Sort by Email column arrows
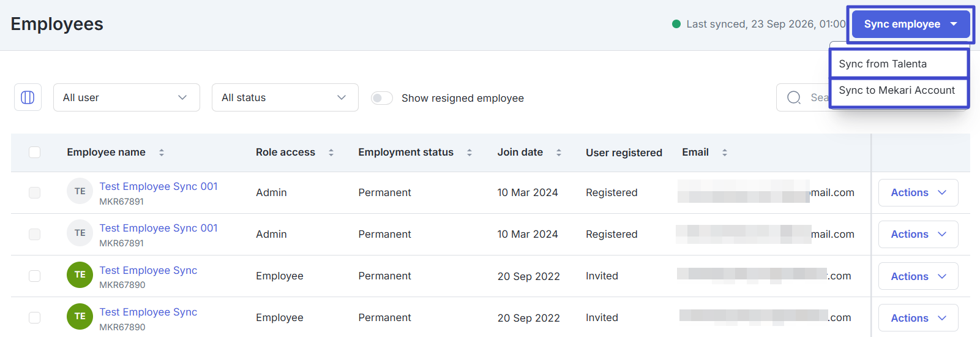The height and width of the screenshot is (337, 980). 725,153
